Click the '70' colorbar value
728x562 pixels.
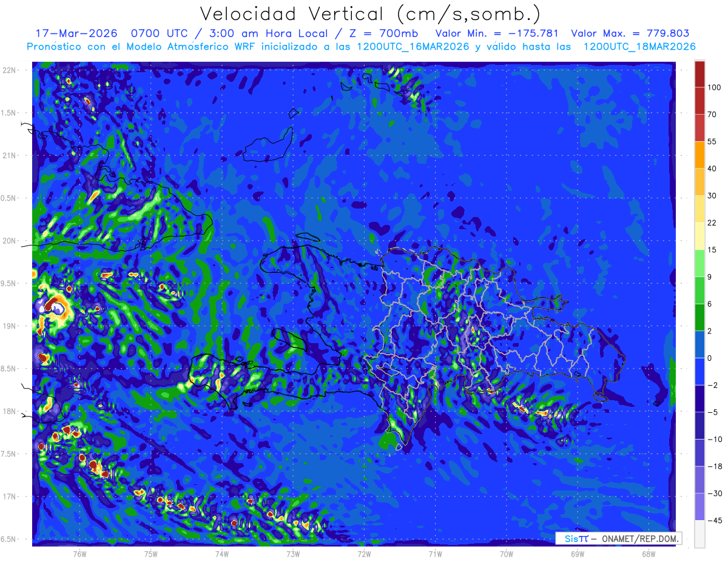(712, 115)
